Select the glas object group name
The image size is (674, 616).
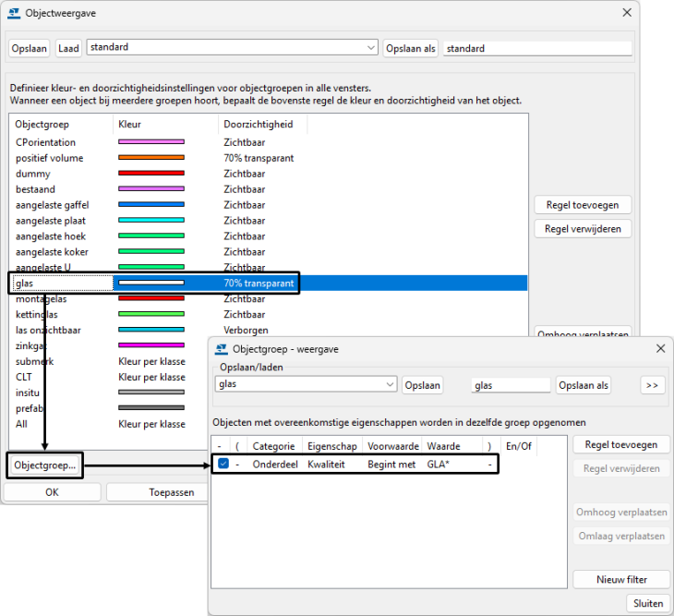point(25,284)
